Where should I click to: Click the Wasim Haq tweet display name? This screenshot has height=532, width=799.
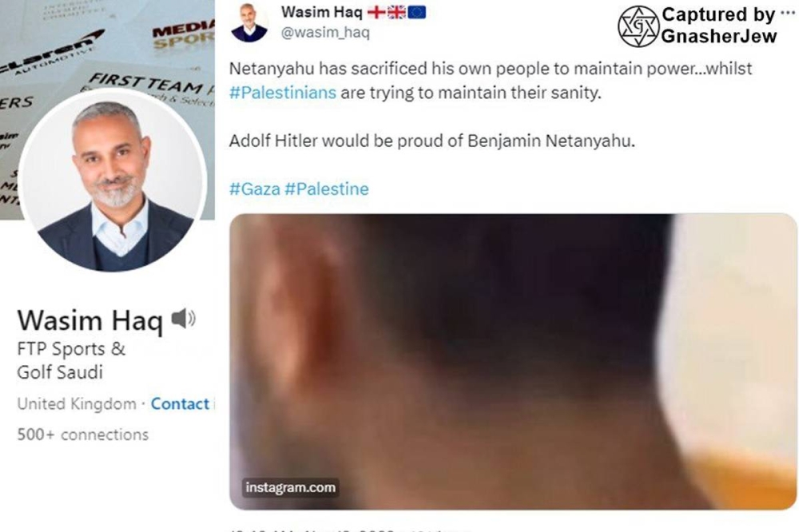321,12
